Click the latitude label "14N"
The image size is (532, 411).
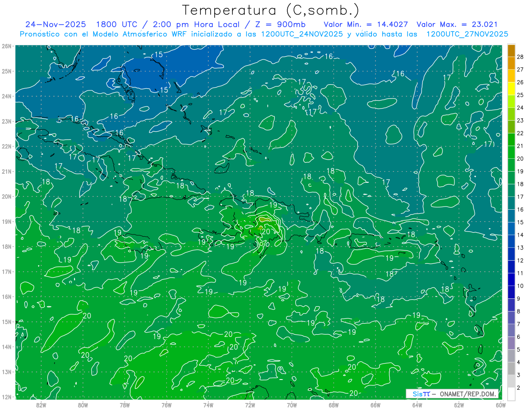coord(7,347)
